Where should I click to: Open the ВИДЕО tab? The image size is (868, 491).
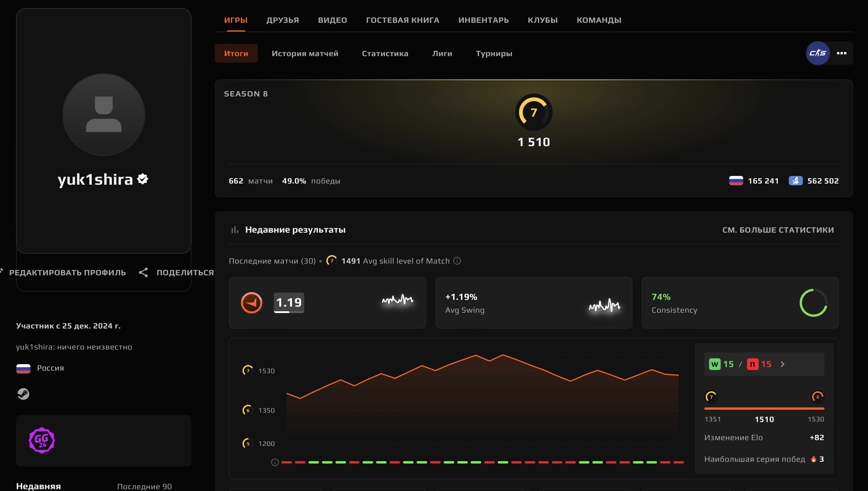click(332, 20)
